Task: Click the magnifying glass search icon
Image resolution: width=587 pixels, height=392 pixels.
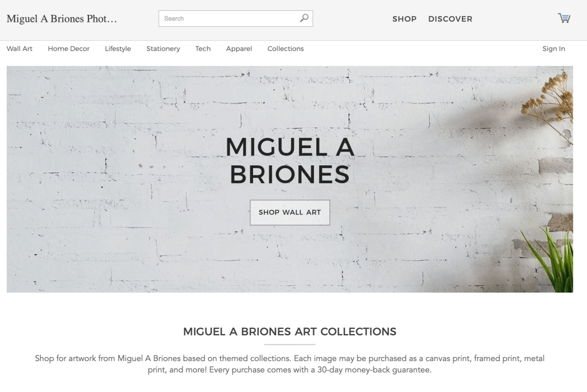Action: tap(304, 18)
